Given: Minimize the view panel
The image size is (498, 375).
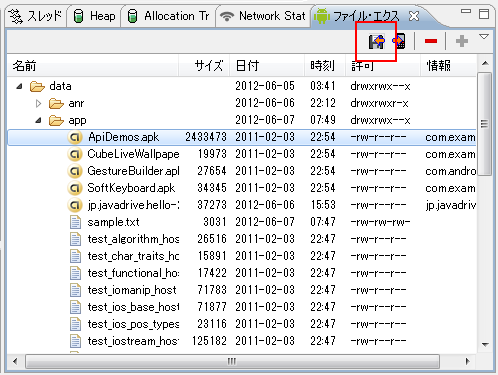Looking at the screenshot, I should click(466, 12).
